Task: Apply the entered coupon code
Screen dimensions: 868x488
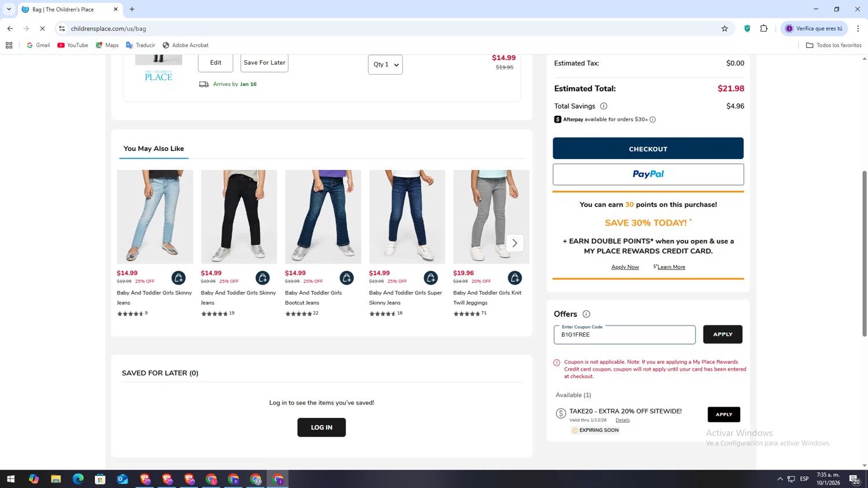Action: coord(723,334)
